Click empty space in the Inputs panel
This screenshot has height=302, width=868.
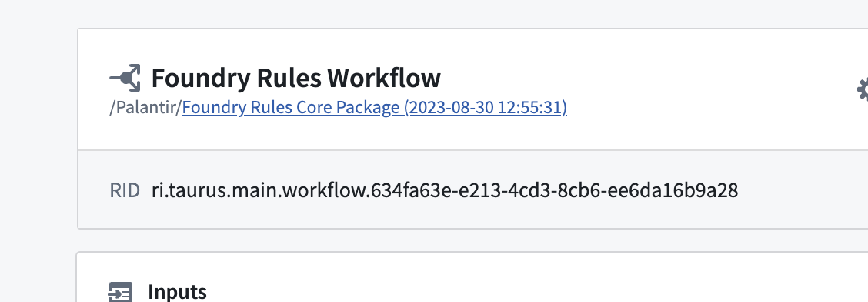click(498, 283)
